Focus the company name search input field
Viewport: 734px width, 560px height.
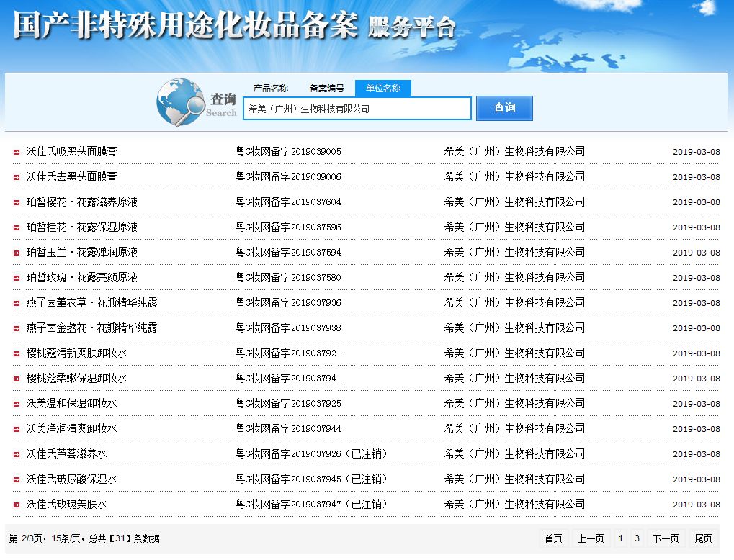(x=357, y=109)
